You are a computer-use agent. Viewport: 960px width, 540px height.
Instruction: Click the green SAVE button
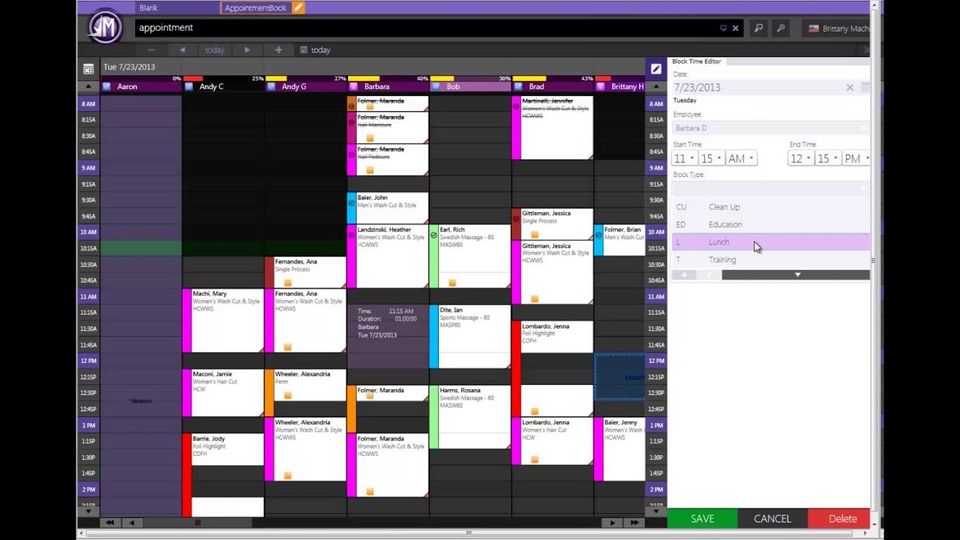pyautogui.click(x=702, y=519)
